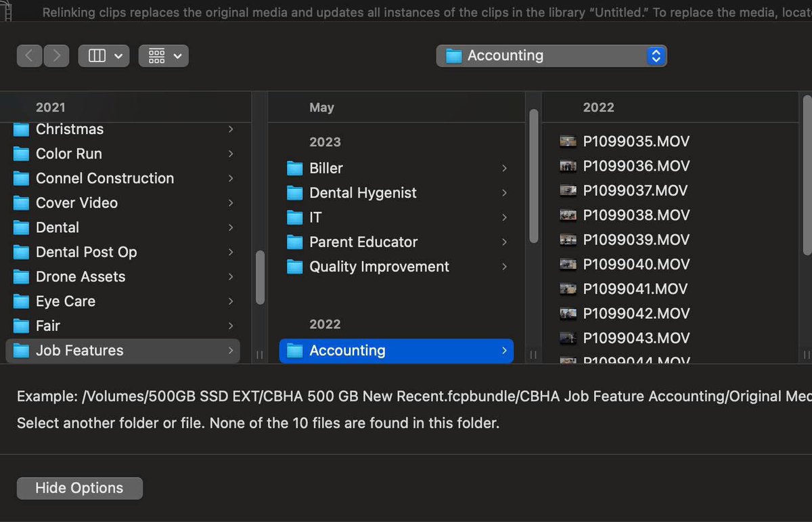
Task: Open the column view options dropdown
Action: tap(104, 56)
